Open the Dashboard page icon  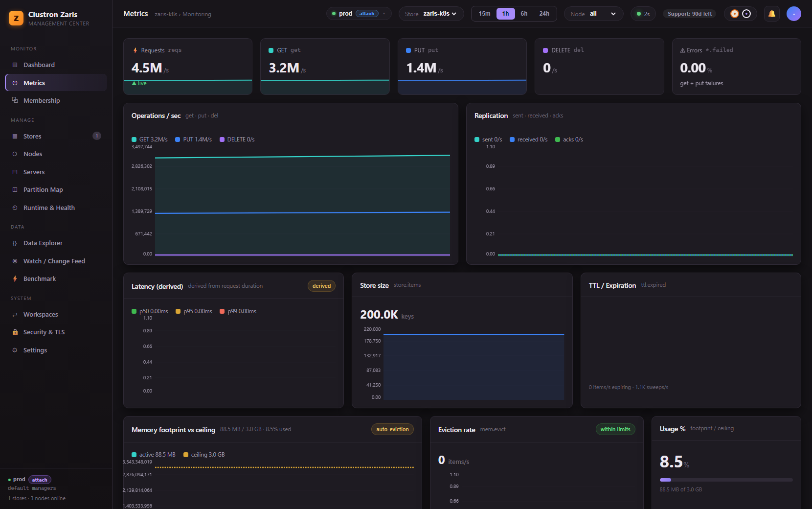pos(15,65)
